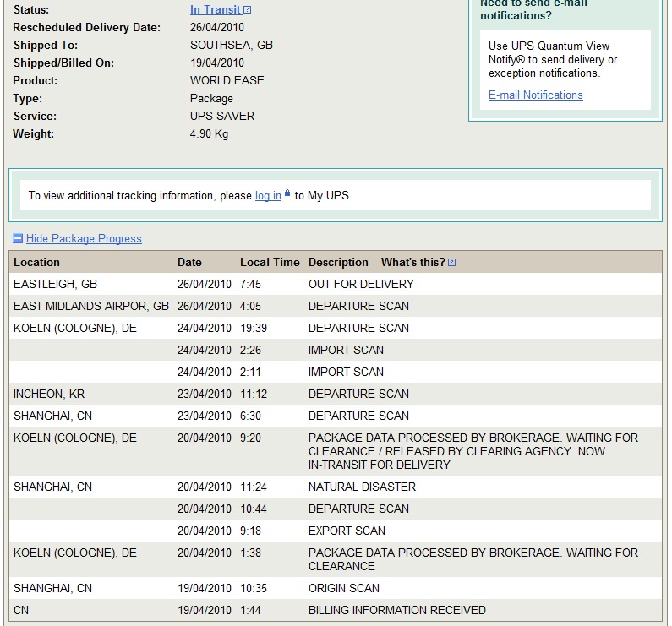Click the Hide Package Progress link

84,239
